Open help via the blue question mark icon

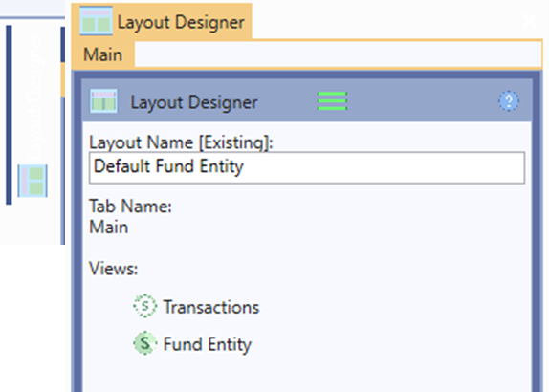[x=509, y=101]
